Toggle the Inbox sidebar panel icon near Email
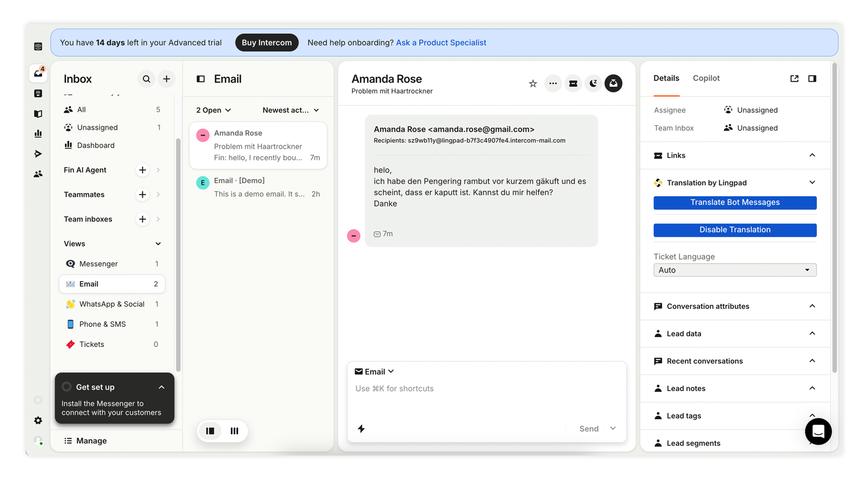 pos(200,79)
